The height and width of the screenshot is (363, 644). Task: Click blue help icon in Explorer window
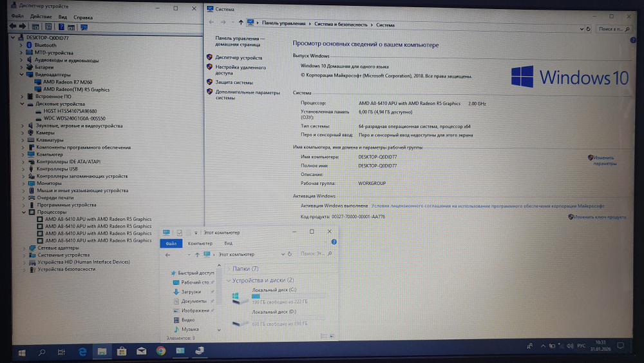(x=334, y=242)
